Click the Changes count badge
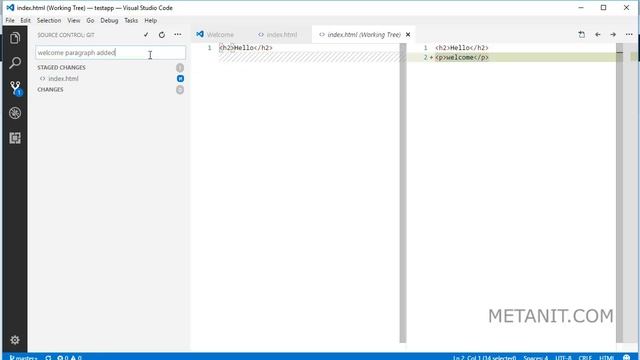Viewport: 640px width, 360px height. pyautogui.click(x=180, y=89)
